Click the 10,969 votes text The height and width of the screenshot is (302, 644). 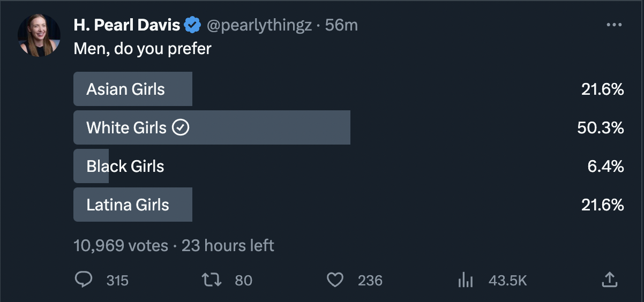[121, 245]
